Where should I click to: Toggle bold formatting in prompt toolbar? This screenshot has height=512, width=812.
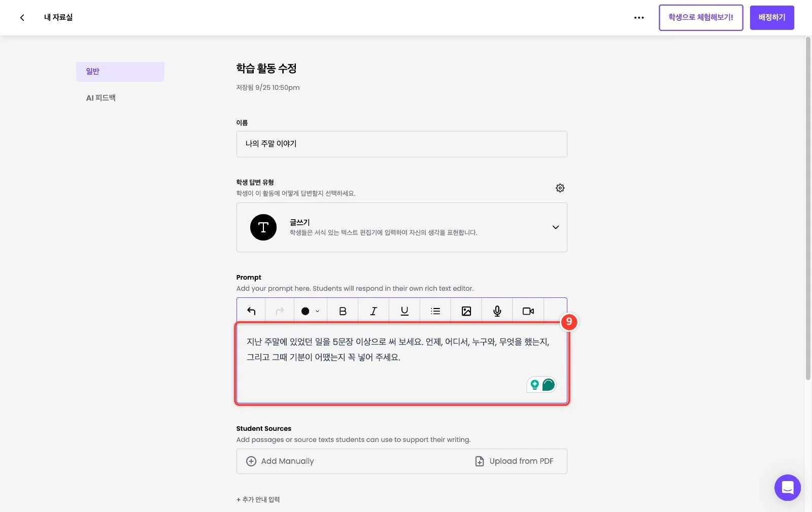[x=343, y=311]
